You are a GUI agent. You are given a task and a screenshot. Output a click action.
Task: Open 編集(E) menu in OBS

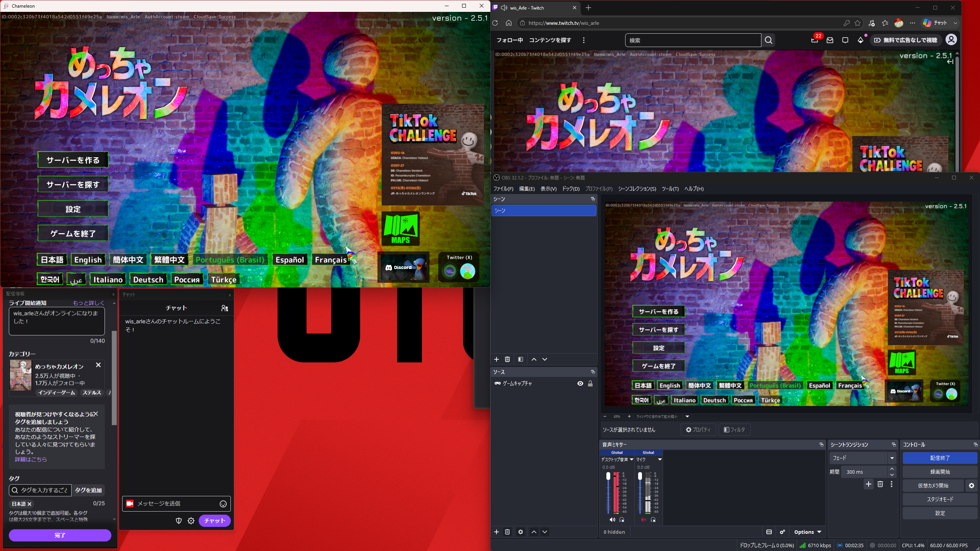point(527,189)
